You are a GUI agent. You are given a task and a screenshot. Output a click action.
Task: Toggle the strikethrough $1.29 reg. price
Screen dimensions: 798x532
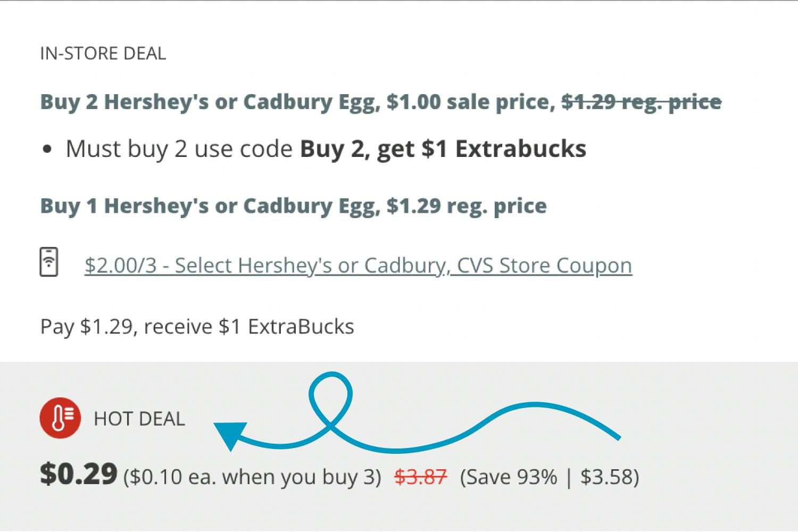click(641, 102)
